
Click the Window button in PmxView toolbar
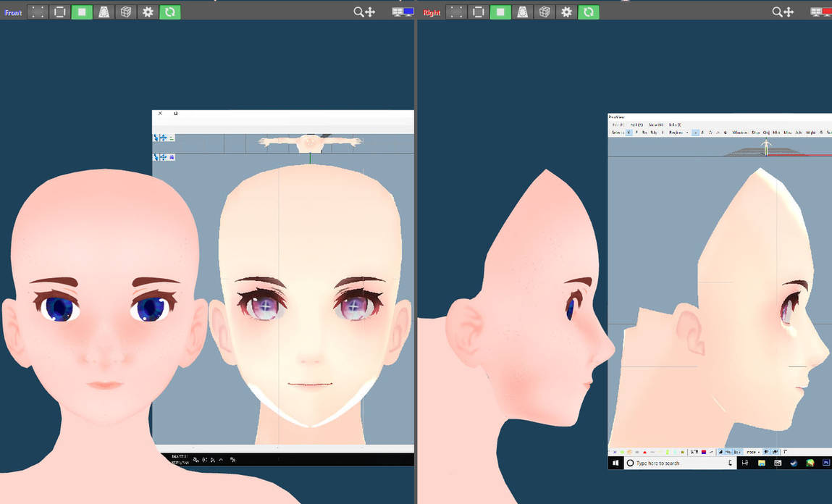739,133
